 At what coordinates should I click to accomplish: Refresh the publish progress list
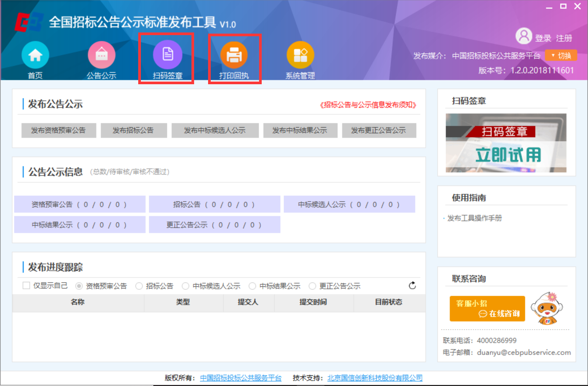[x=412, y=286]
